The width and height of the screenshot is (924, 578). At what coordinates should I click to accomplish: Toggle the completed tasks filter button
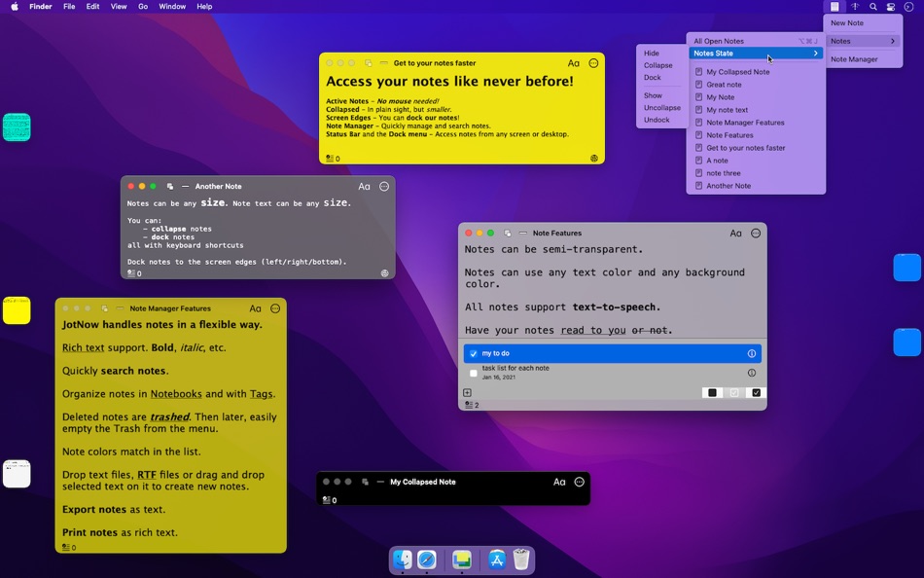756,393
